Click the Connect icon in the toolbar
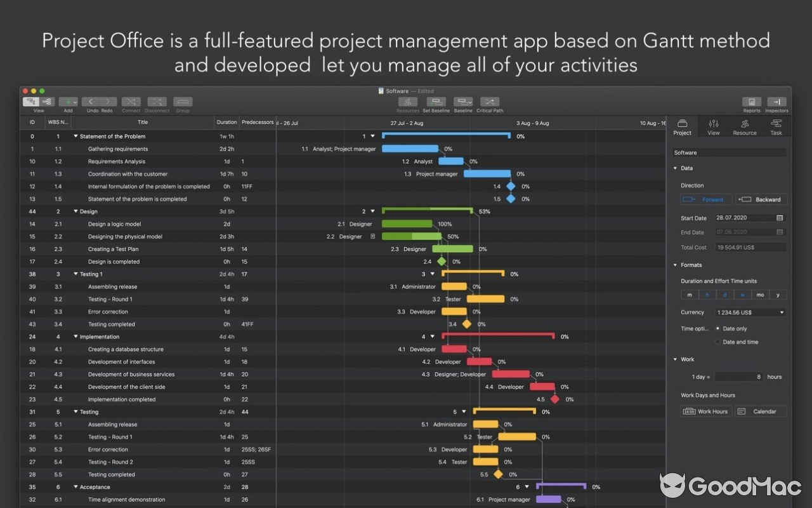Screen dimensions: 812x508 point(131,102)
